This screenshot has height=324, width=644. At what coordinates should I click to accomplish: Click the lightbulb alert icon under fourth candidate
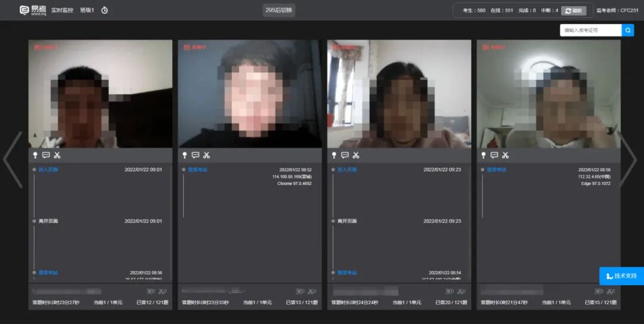coord(484,155)
